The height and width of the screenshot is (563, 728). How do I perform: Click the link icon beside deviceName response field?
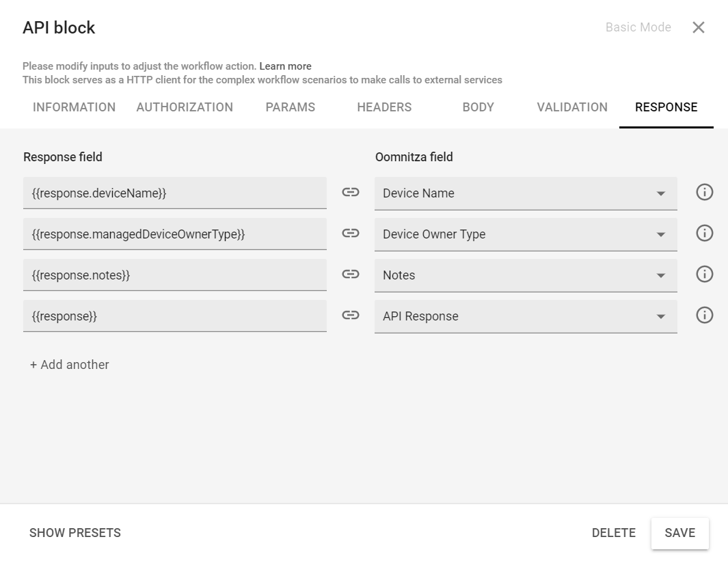pyautogui.click(x=351, y=193)
